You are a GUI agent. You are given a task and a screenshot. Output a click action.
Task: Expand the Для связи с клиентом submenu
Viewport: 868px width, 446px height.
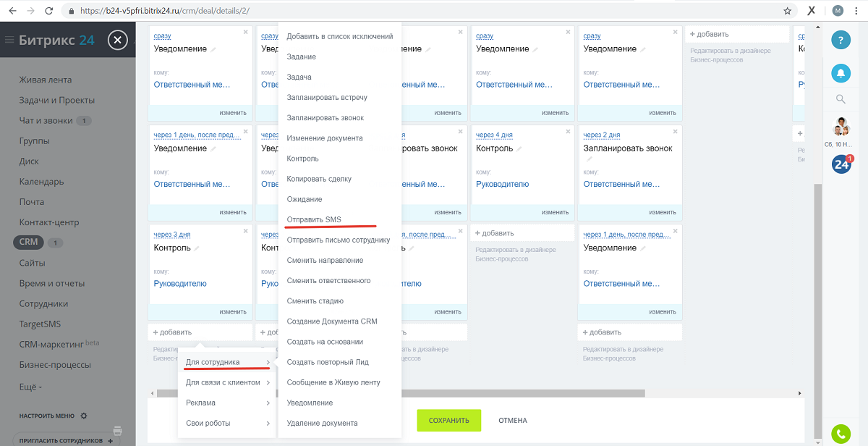[224, 382]
